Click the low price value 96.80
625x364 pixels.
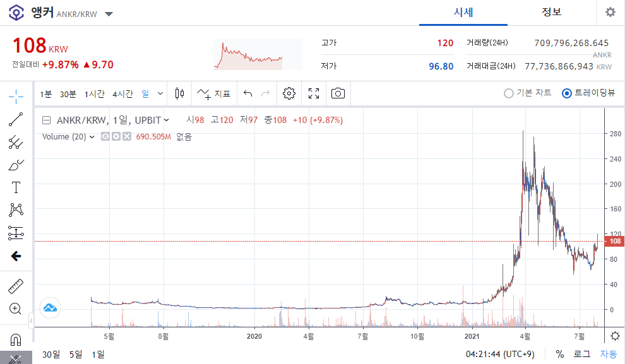[441, 66]
